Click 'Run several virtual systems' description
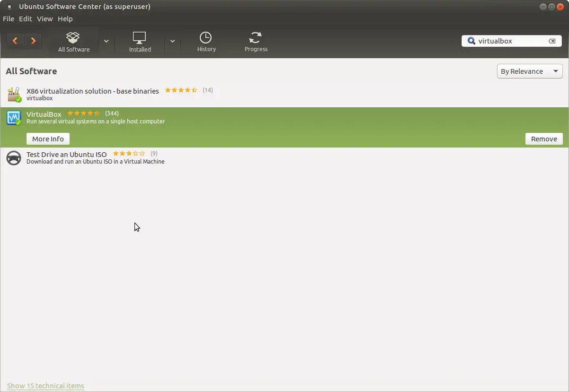 (96, 122)
